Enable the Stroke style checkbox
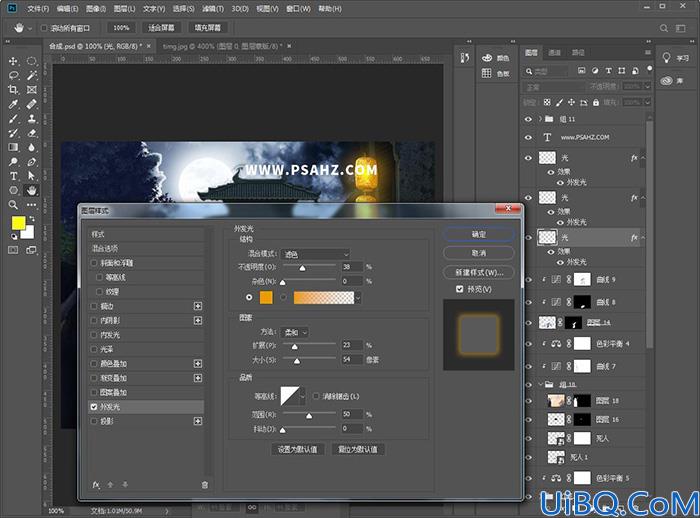This screenshot has height=518, width=700. [x=94, y=306]
